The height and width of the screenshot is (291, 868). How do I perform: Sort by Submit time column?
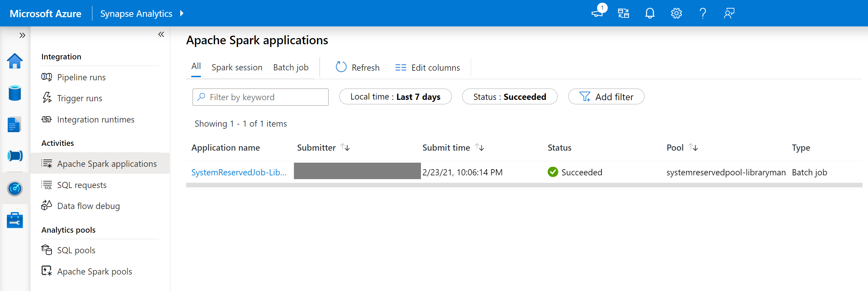(x=480, y=148)
